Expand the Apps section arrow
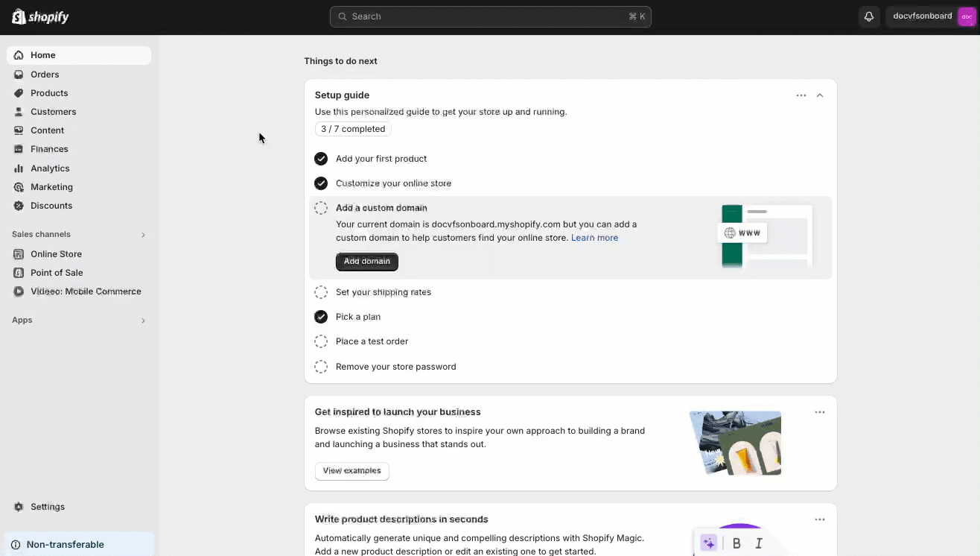Image resolution: width=980 pixels, height=556 pixels. 143,320
